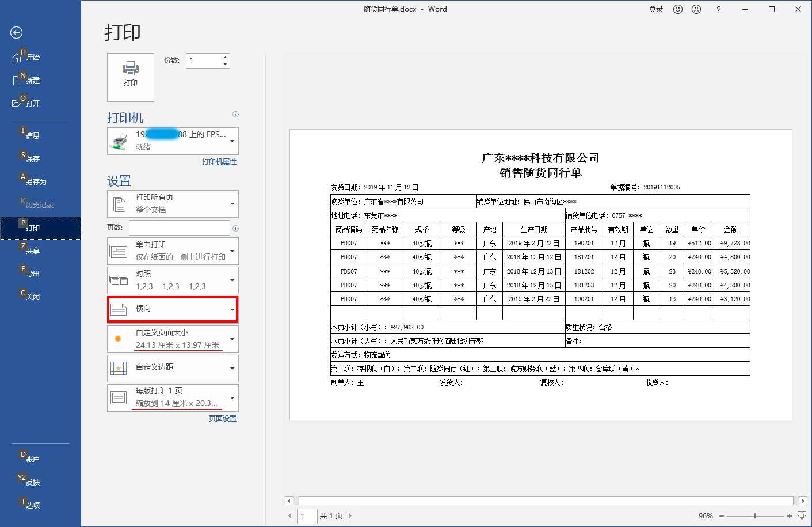Click the zoom in plus button
812x527 pixels.
790,516
